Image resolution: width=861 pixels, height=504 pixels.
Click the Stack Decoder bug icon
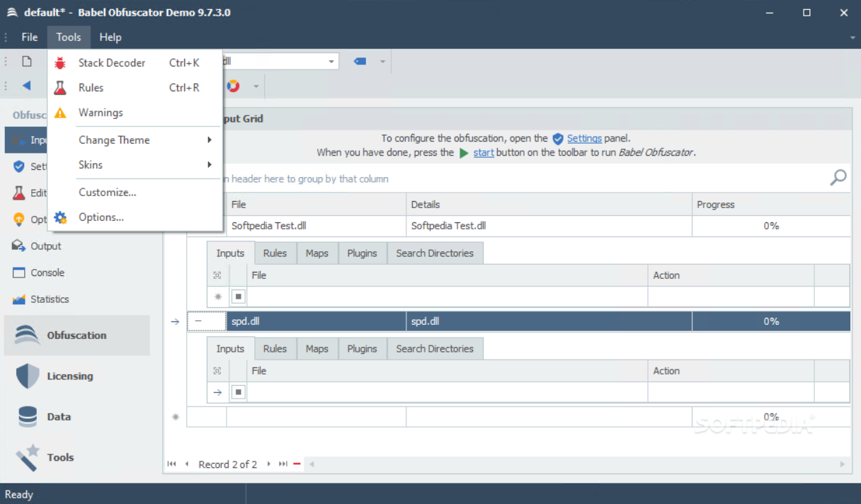coord(60,63)
